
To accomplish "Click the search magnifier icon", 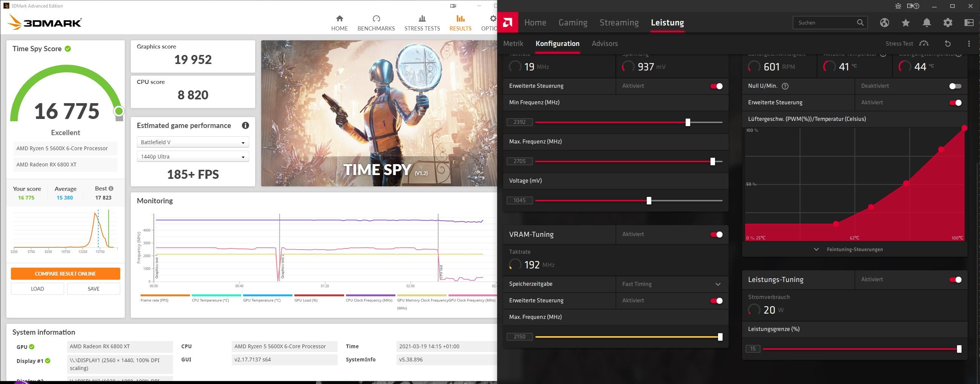I will click(860, 23).
